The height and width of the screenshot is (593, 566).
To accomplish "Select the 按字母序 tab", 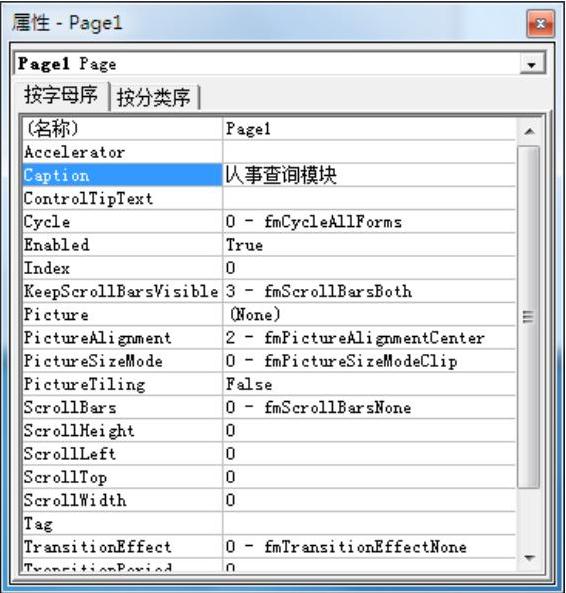I will point(62,95).
